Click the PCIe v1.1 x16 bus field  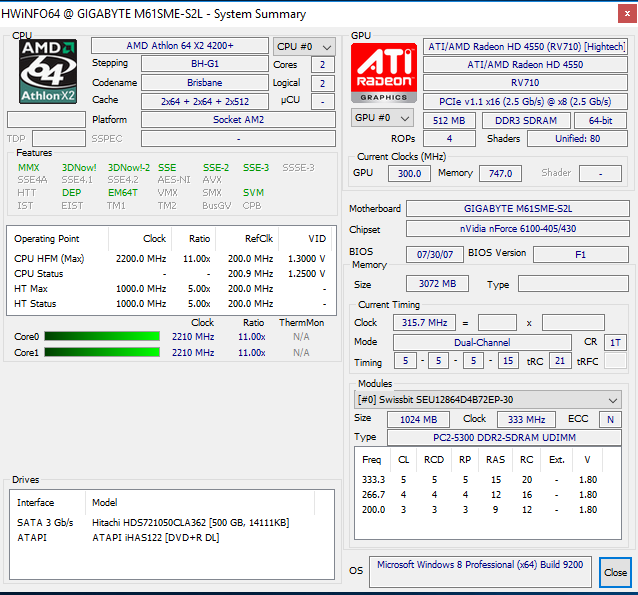pyautogui.click(x=525, y=101)
